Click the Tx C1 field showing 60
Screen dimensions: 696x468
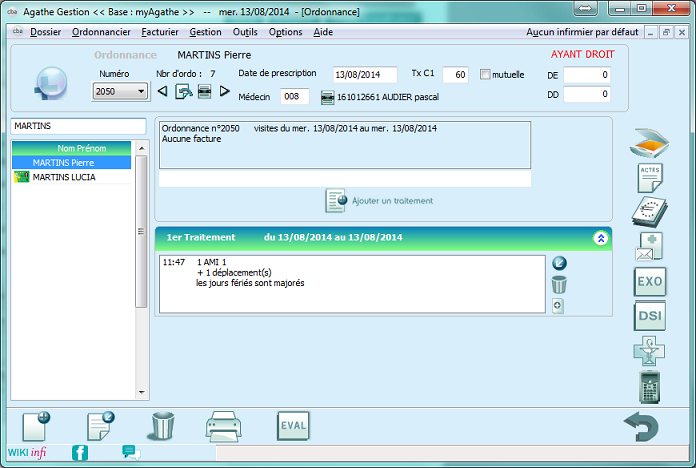click(x=455, y=75)
